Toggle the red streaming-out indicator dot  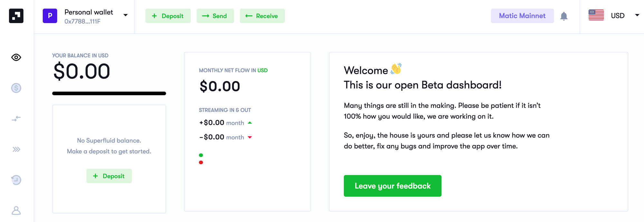click(201, 163)
